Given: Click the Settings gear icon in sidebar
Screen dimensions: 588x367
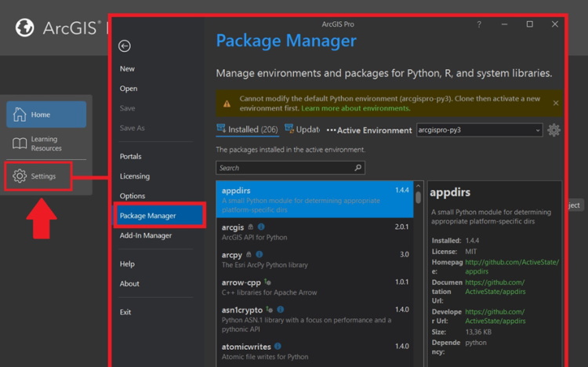Looking at the screenshot, I should pyautogui.click(x=20, y=176).
